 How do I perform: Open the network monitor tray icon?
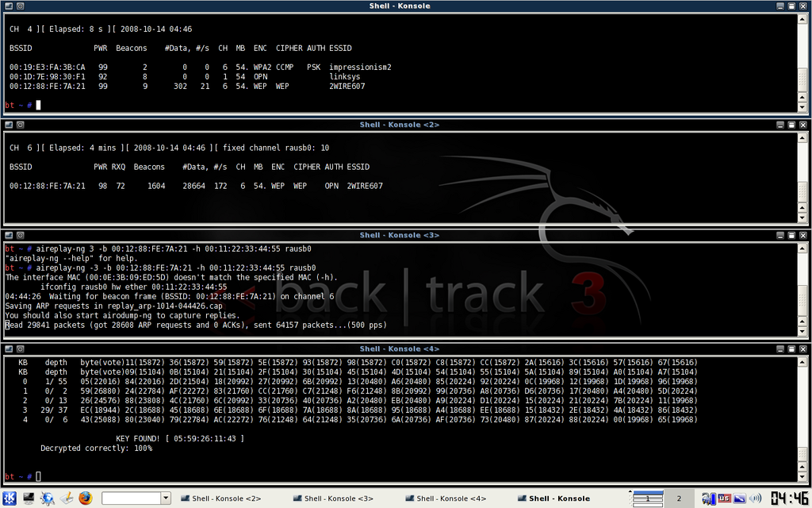tap(708, 498)
